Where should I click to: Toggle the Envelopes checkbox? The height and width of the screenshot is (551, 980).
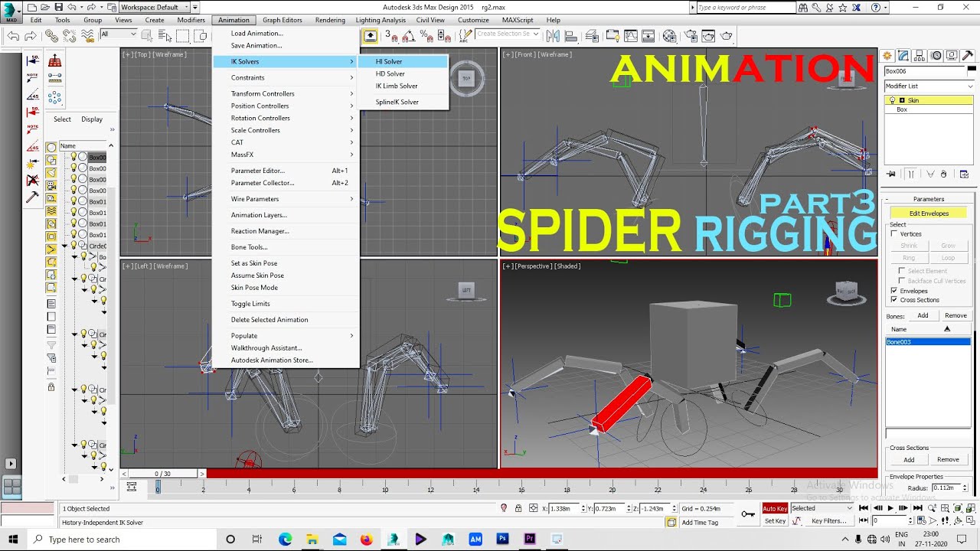point(894,291)
